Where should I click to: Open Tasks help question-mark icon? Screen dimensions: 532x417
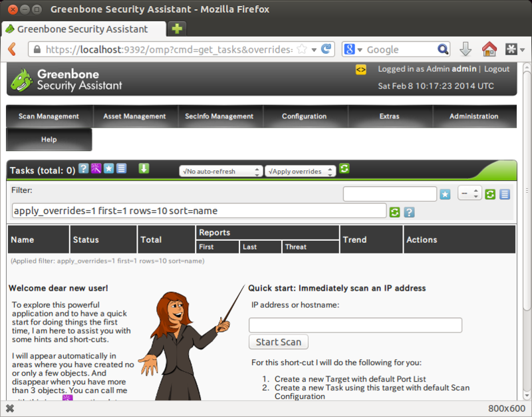tap(84, 168)
